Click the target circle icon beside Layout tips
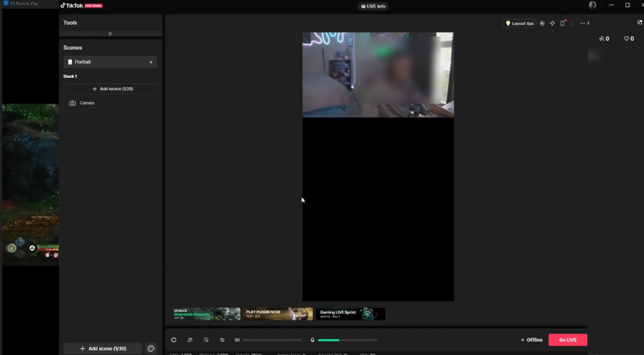Screen dimensions: 644x355 [x=542, y=23]
